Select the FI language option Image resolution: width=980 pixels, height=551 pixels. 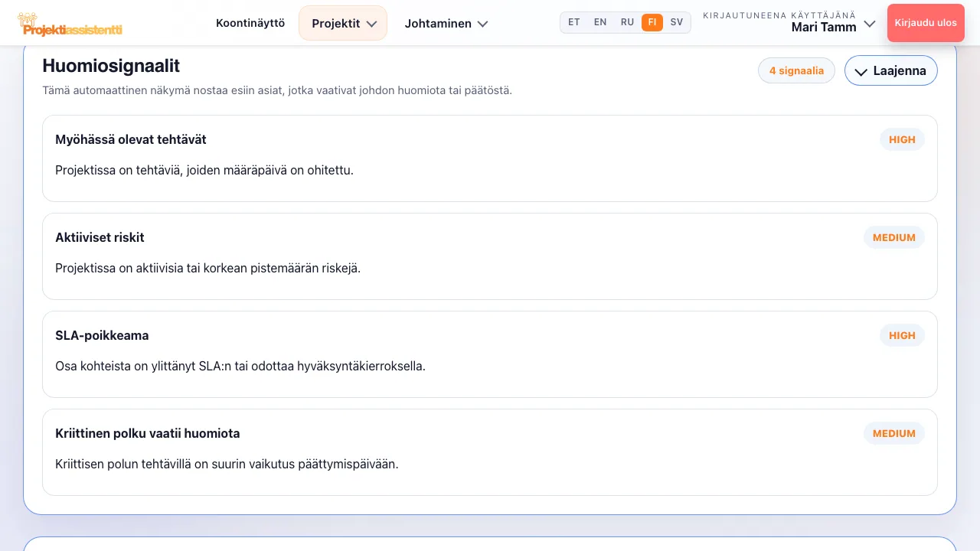pyautogui.click(x=652, y=22)
